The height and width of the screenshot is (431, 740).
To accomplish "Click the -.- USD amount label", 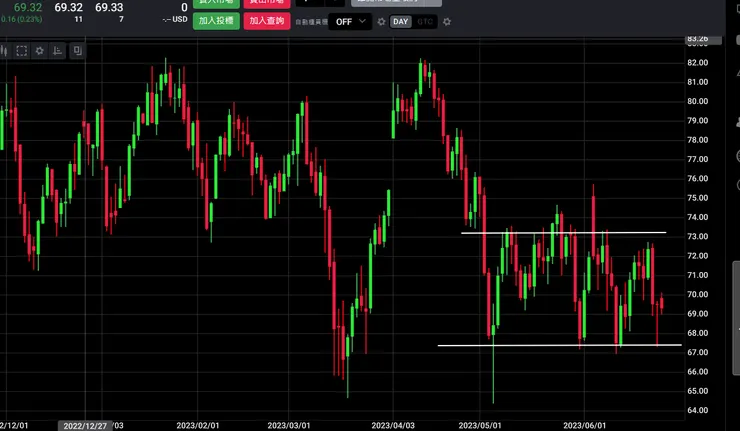I will 175,19.
